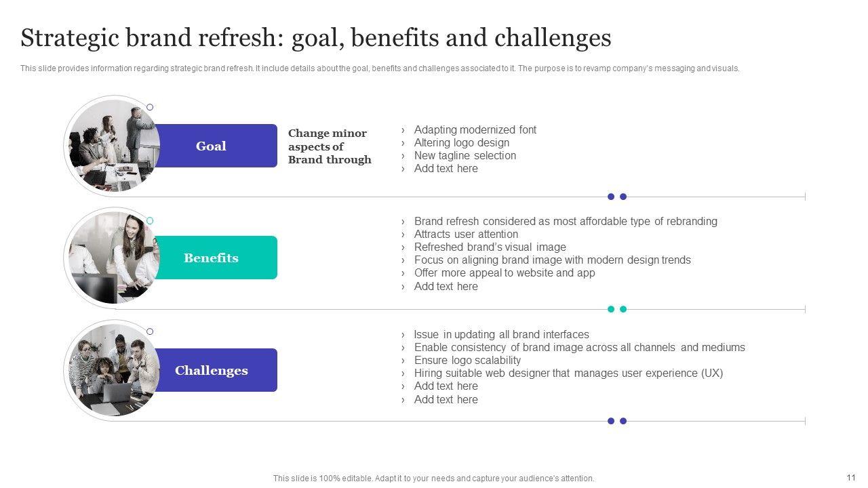Click the blue dots on the Goal divider line
The image size is (868, 488).
617,197
